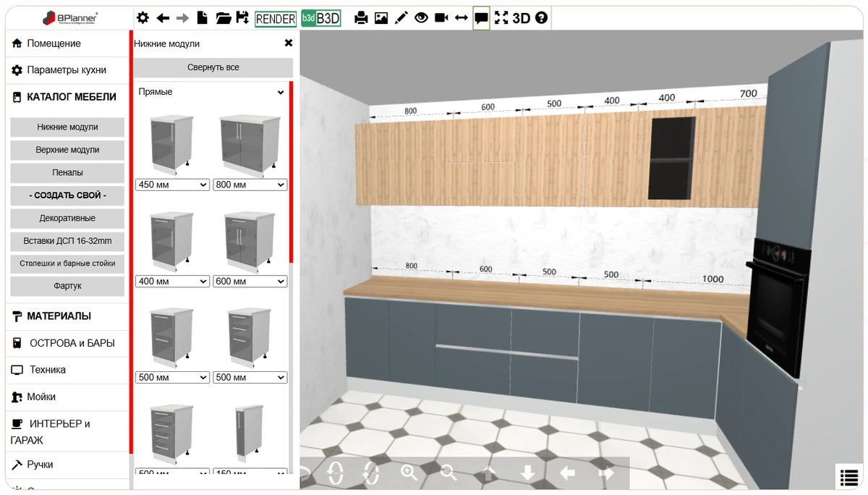Select the pencil edit tool
The image size is (868, 495).
(x=401, y=18)
